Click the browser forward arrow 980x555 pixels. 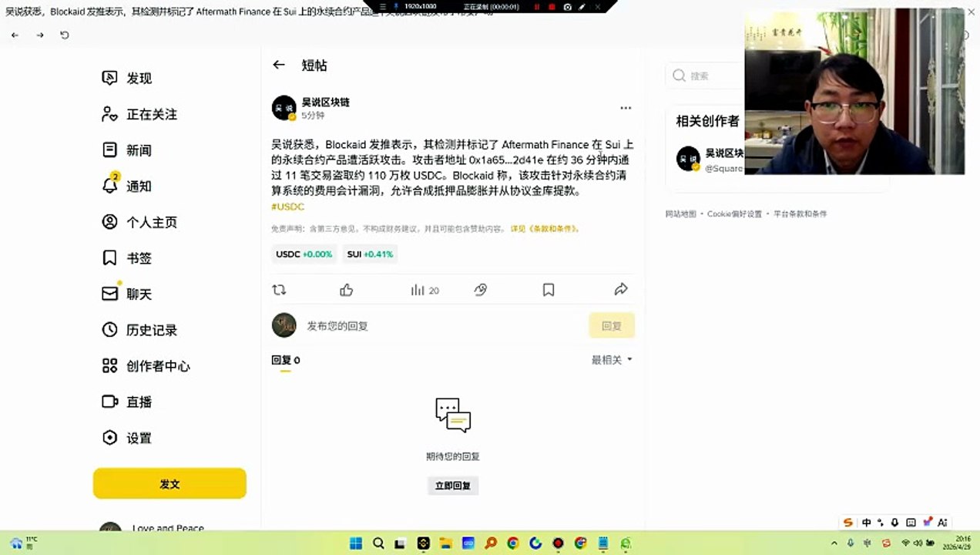[x=40, y=35]
